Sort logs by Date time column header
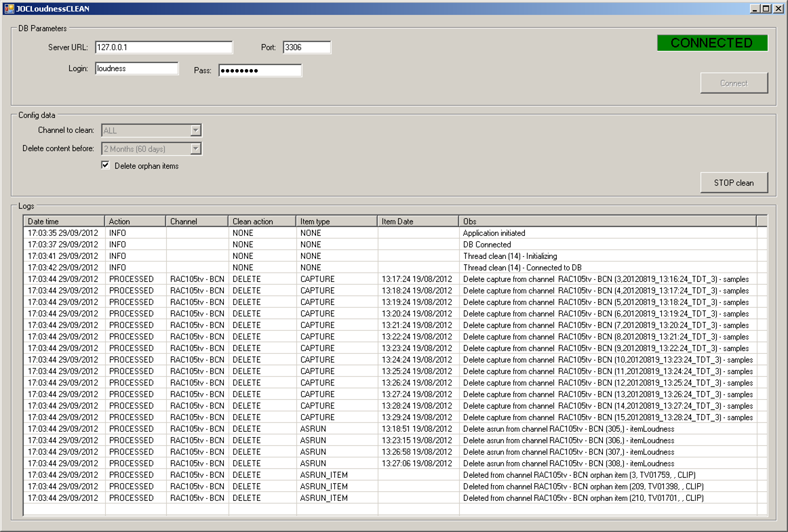The height and width of the screenshot is (532, 788). 64,222
